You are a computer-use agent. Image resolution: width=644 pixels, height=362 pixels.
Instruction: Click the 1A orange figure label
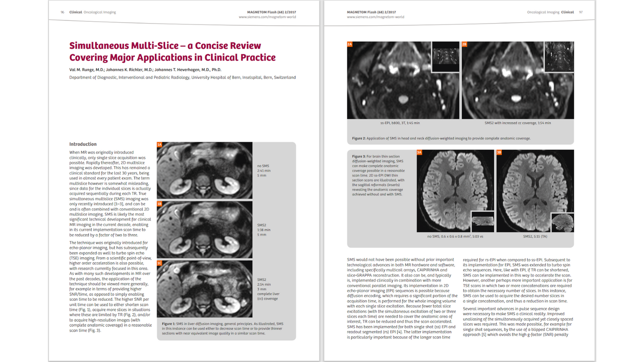(x=160, y=145)
